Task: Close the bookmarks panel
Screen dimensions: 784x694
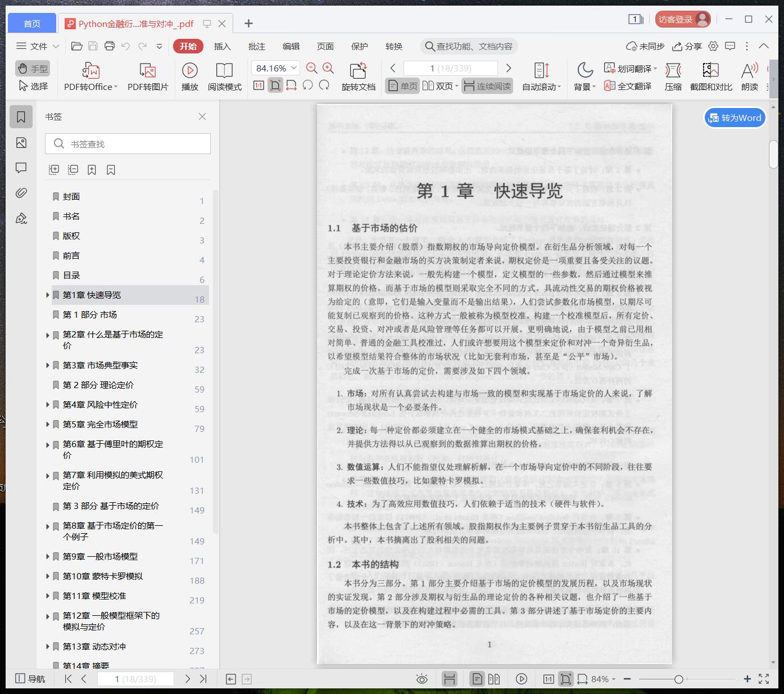Action: (x=202, y=116)
